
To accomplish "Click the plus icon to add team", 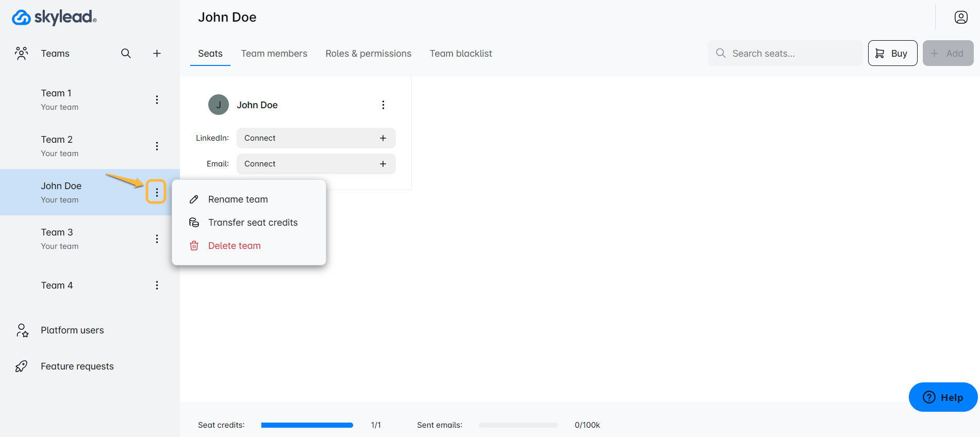I will 157,54.
